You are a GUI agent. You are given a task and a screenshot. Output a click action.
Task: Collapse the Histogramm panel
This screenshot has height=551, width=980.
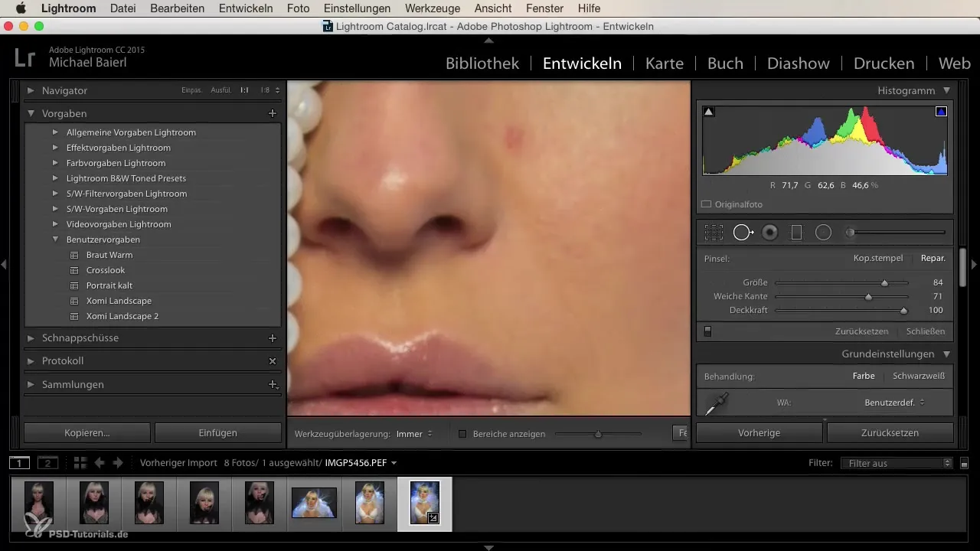coord(946,90)
